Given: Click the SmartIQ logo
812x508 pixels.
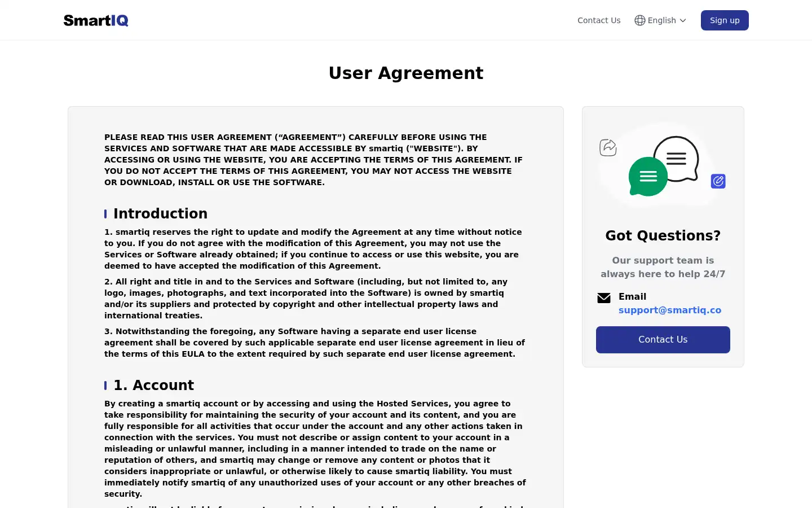Looking at the screenshot, I should click(96, 20).
